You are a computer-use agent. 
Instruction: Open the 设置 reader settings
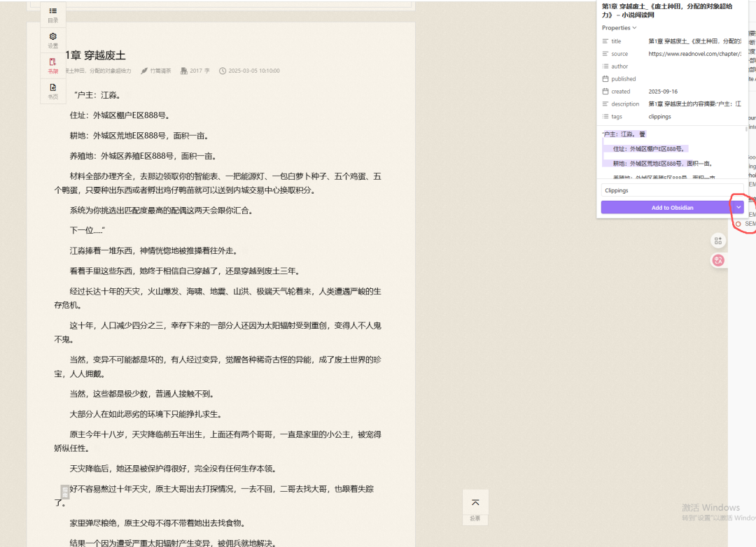pyautogui.click(x=52, y=39)
